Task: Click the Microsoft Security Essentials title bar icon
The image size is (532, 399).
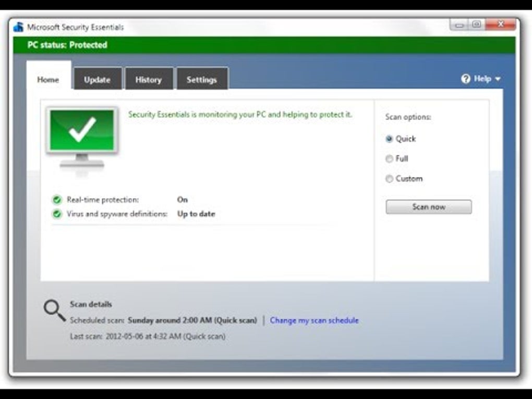Action: (18, 27)
